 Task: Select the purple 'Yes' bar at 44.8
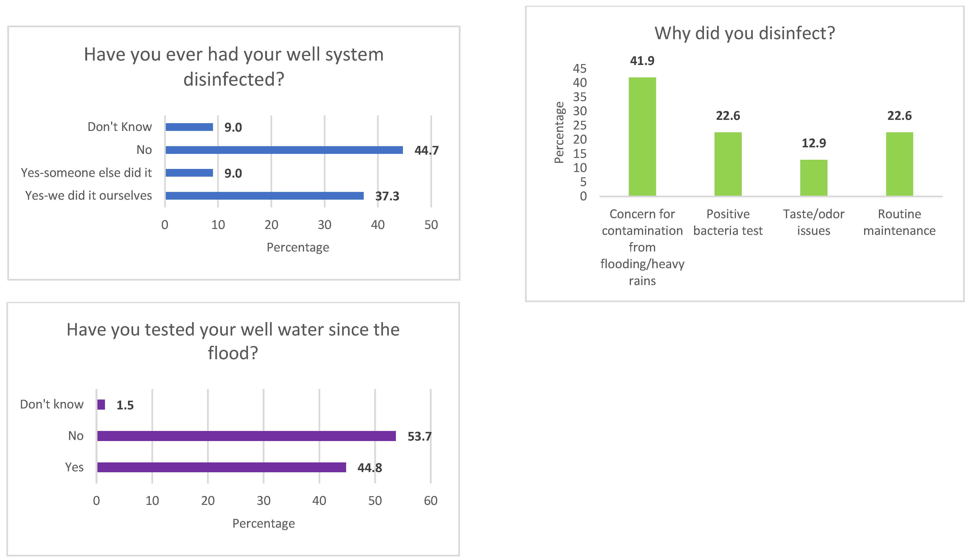(221, 467)
